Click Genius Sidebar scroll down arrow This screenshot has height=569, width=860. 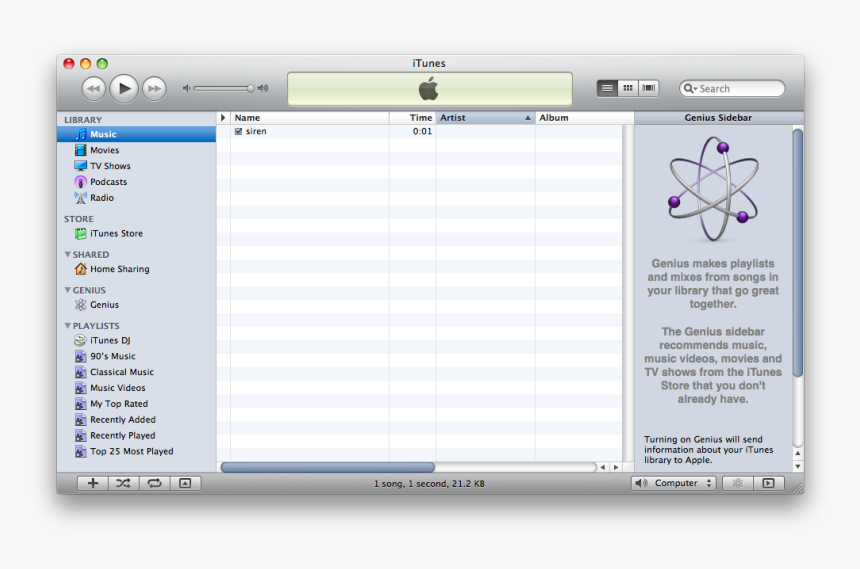coord(797,466)
